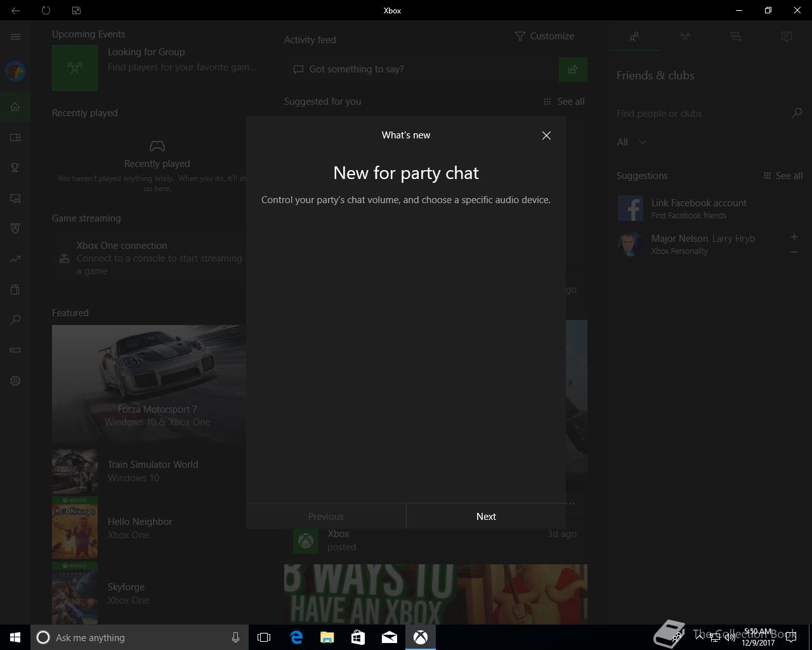Image resolution: width=812 pixels, height=650 pixels.
Task: Open Task View in taskbar
Action: [x=264, y=637]
